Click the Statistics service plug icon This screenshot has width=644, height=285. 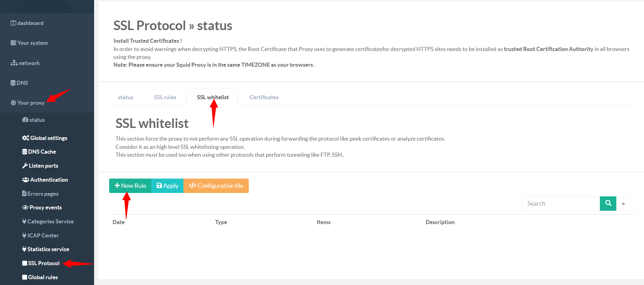24,249
